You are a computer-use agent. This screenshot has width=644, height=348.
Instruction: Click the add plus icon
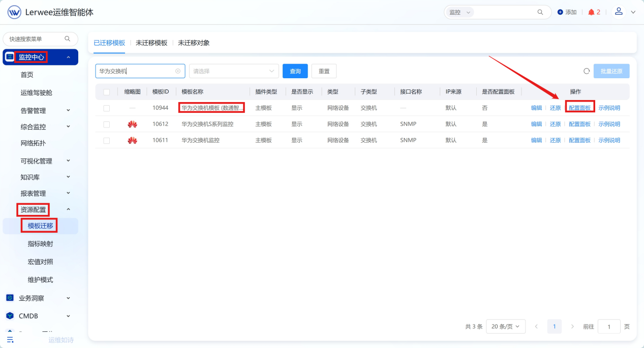[x=560, y=12]
